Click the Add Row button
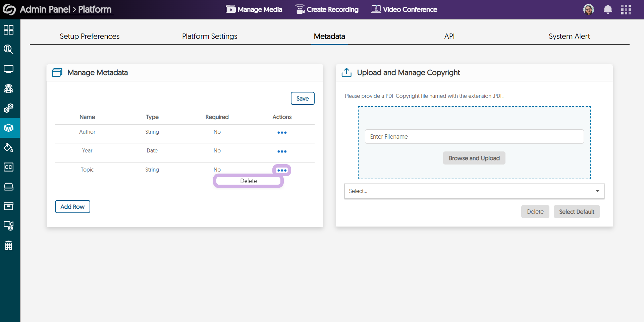 click(72, 207)
